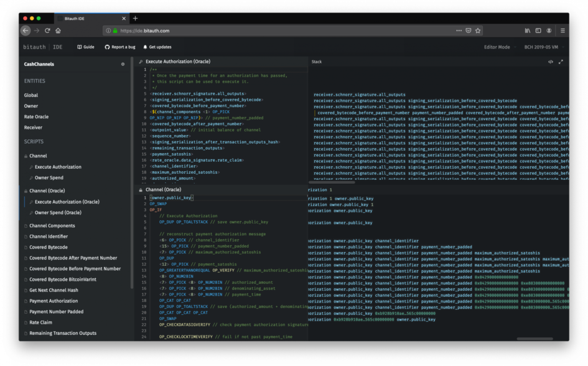This screenshot has width=588, height=366.
Task: Click the lower stack pane horizontal scrollbar
Action: [x=534, y=339]
